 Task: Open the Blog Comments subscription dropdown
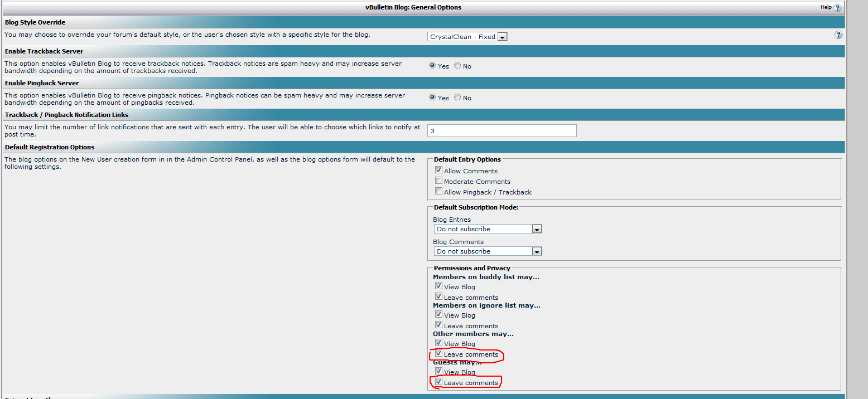[488, 251]
